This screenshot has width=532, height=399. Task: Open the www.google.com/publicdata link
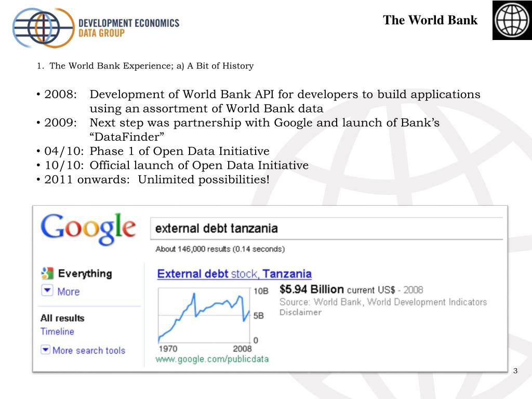212,359
